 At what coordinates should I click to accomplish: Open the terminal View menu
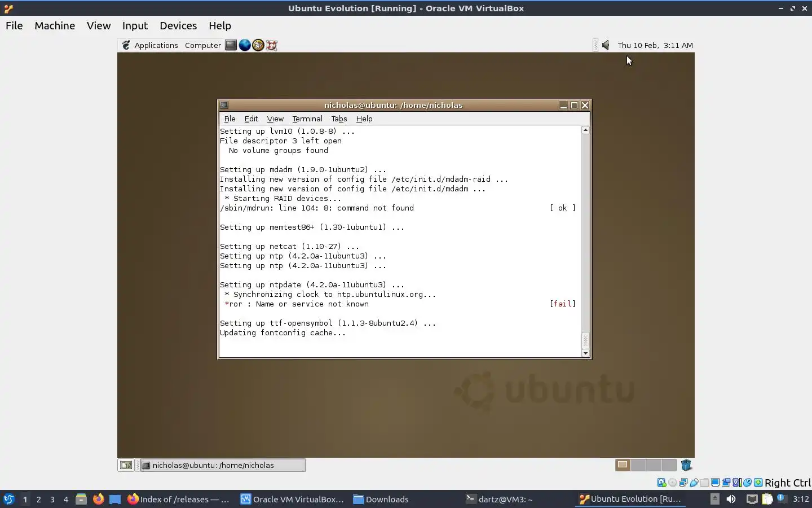coord(275,119)
